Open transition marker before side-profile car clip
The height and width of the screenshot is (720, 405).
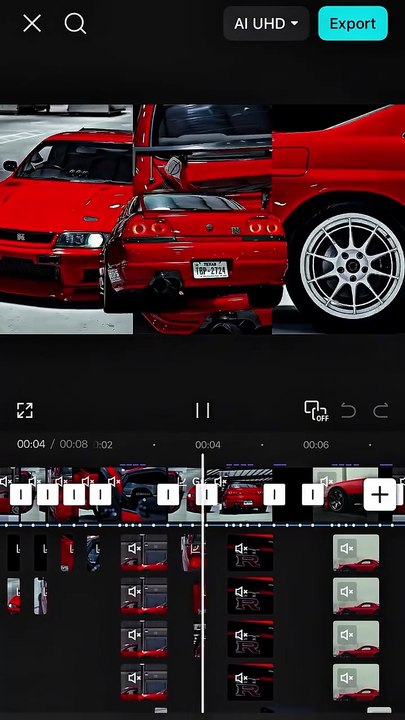point(313,495)
